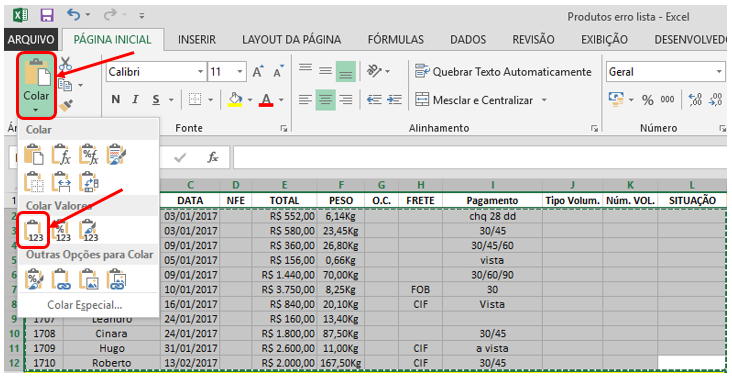Paste keeping source formatting (brush clipboard)
This screenshot has height=377, width=732.
116,154
